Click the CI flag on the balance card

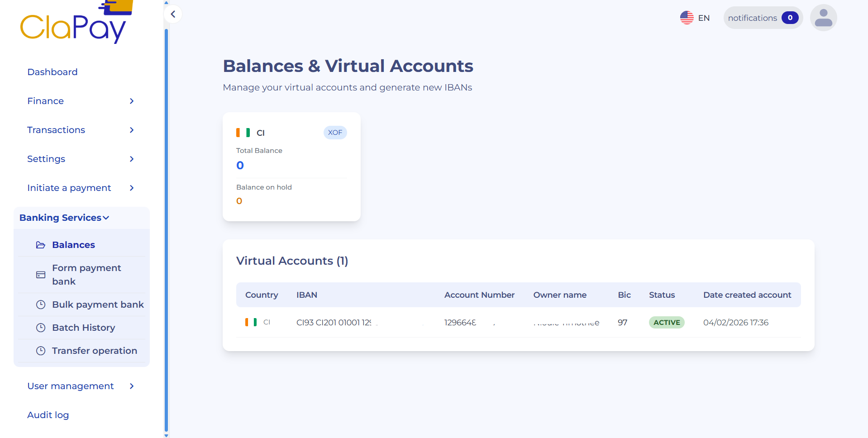[x=243, y=133]
